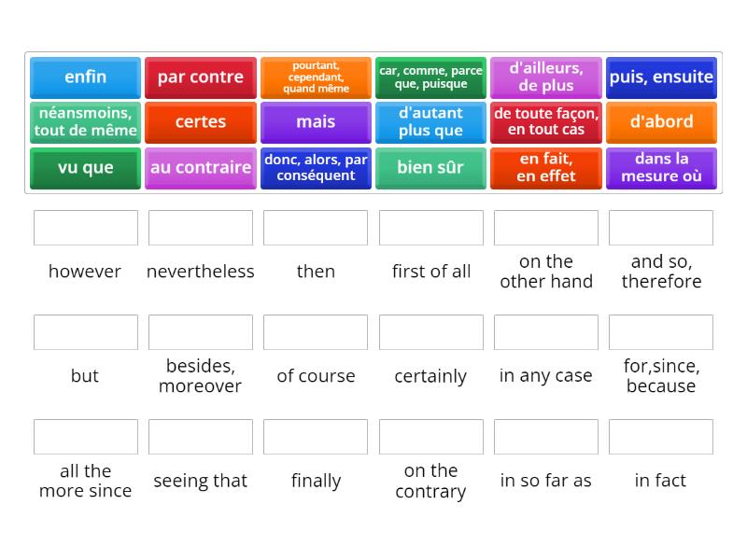Click the empty box above 'however'
Viewport: 747px width, 560px height.
click(x=85, y=227)
